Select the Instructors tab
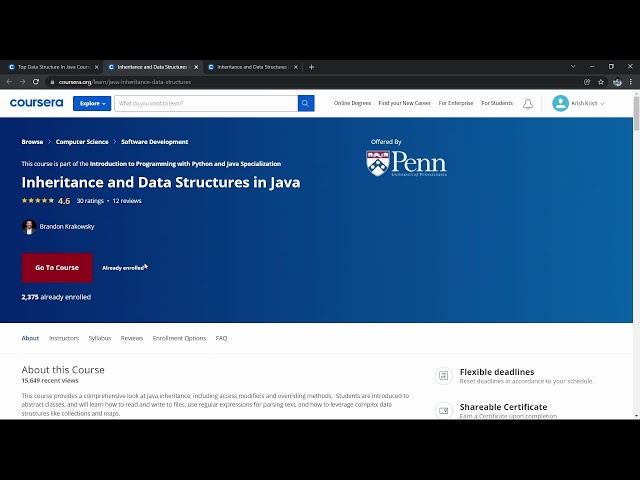This screenshot has height=480, width=640. coord(64,338)
